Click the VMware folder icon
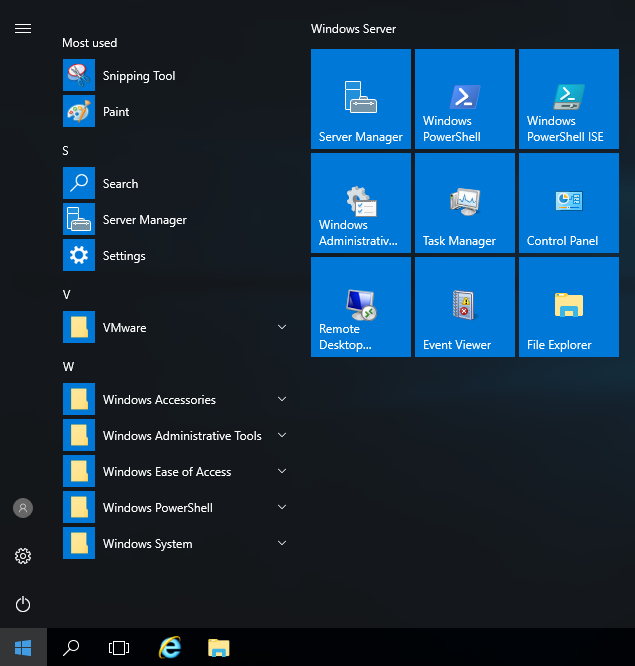Viewport: 635px width, 666px height. point(79,327)
